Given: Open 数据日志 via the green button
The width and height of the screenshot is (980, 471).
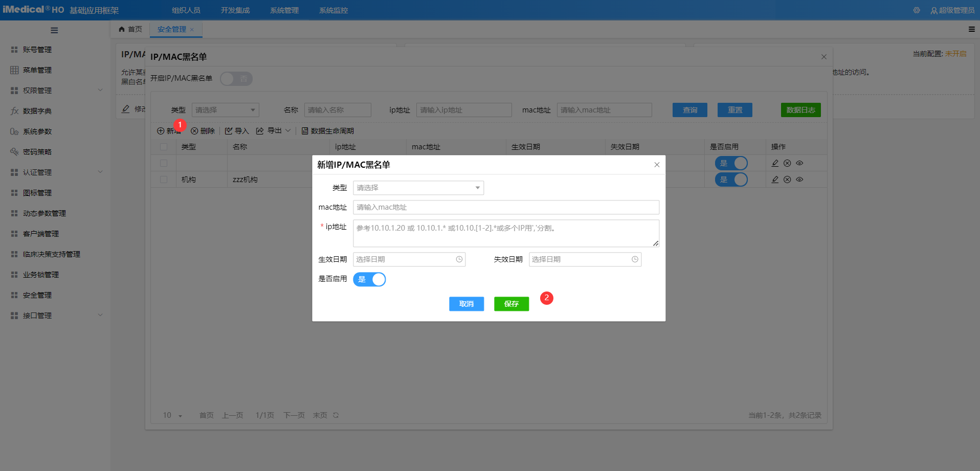Looking at the screenshot, I should pos(800,109).
